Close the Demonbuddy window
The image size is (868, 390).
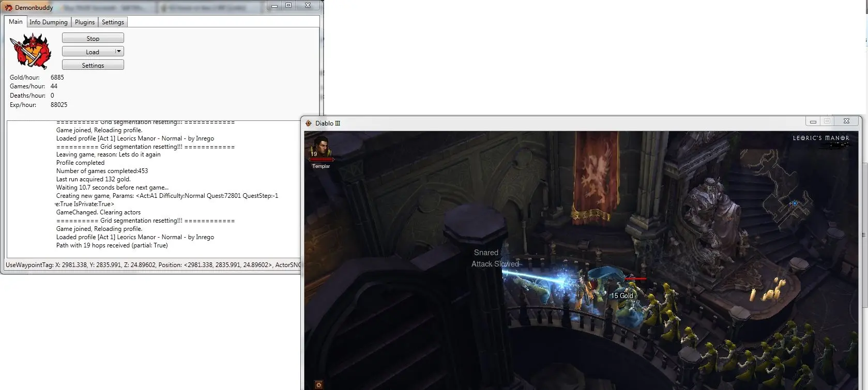point(308,6)
